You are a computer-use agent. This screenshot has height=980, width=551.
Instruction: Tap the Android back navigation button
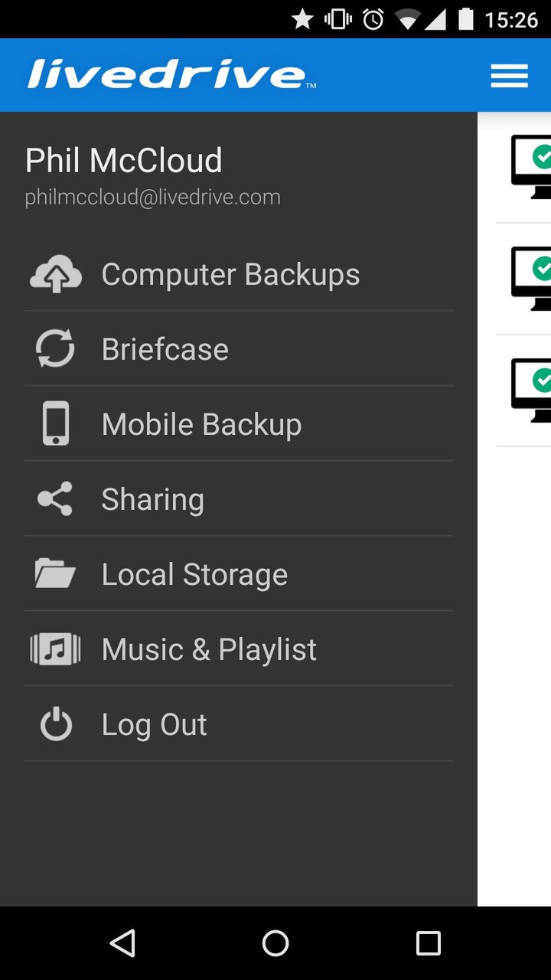122,943
